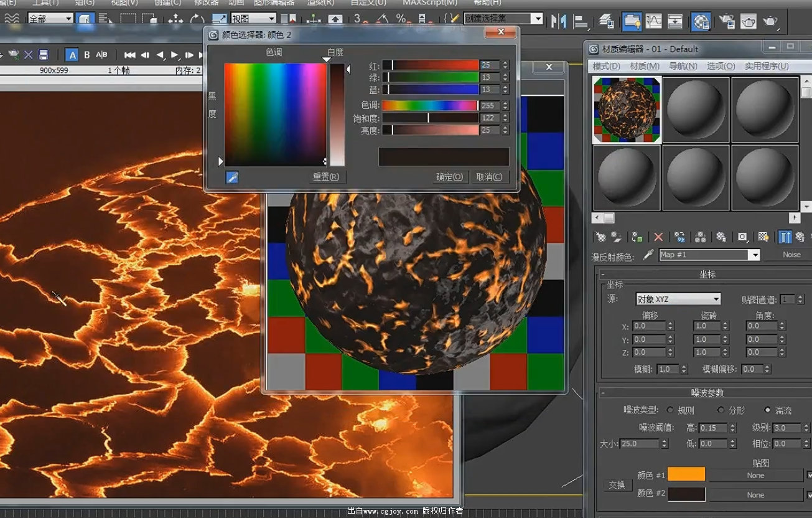The width and height of the screenshot is (812, 518).
Task: Click the Select by Name list icon
Action: 106,20
